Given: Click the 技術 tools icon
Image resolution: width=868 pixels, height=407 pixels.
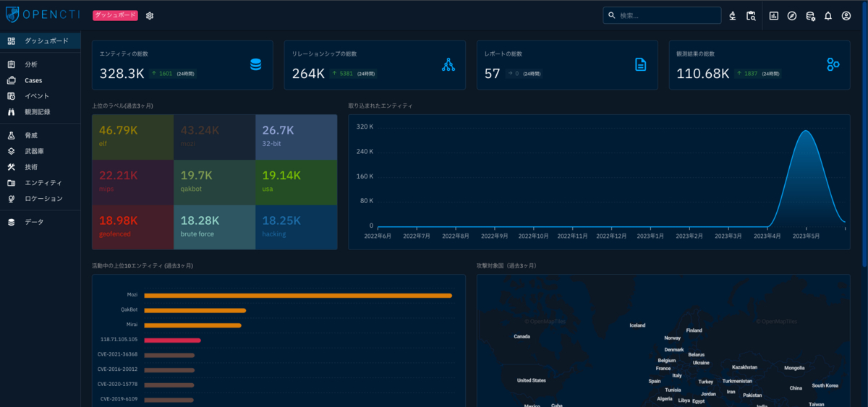Looking at the screenshot, I should point(11,167).
